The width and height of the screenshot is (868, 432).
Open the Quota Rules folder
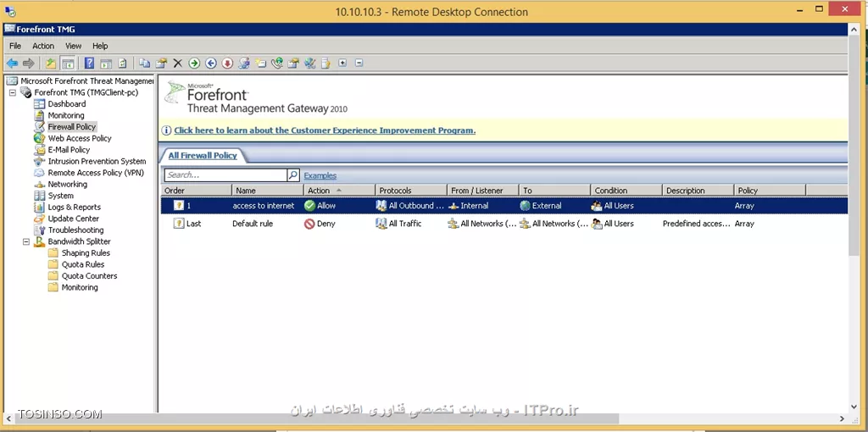coord(83,264)
